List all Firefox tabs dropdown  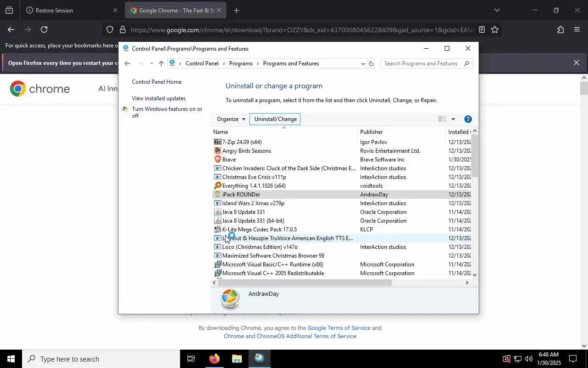tap(497, 10)
